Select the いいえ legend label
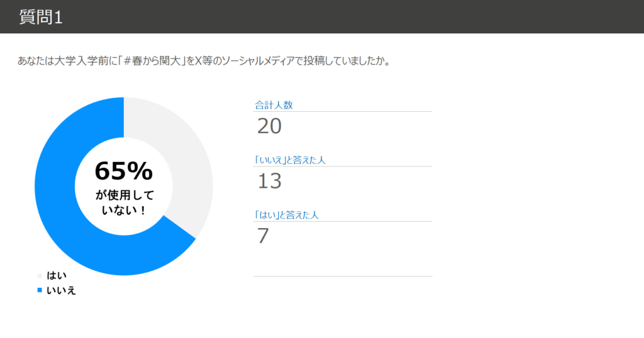This screenshot has height=338, width=644. click(61, 290)
